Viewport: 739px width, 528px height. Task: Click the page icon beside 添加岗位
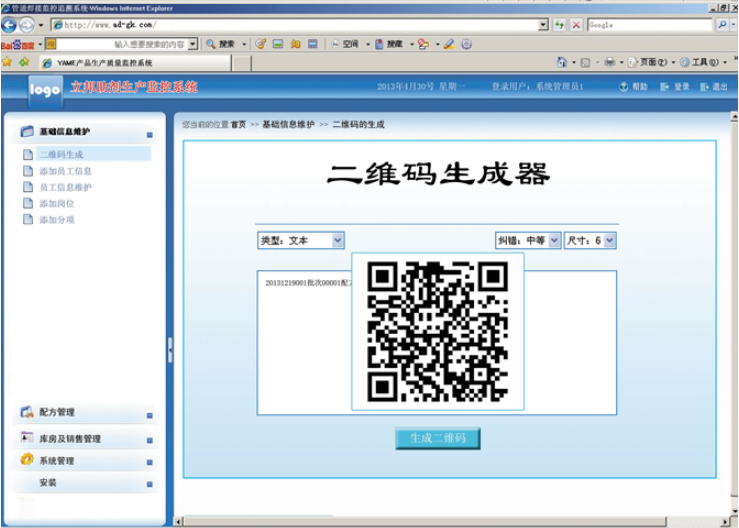coord(28,203)
